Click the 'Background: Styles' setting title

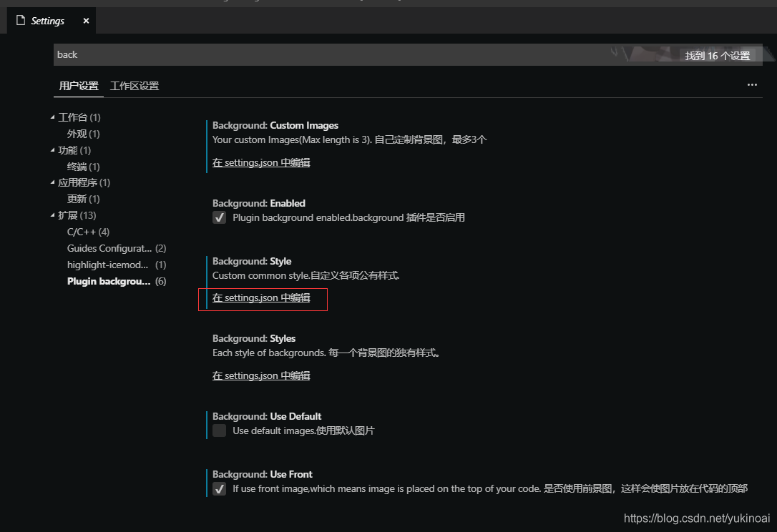[254, 338]
